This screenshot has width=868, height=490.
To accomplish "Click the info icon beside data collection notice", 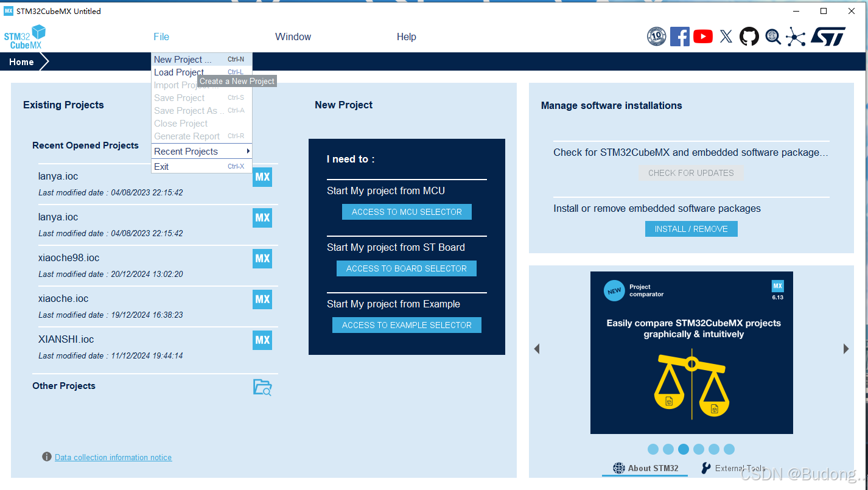I will (47, 457).
